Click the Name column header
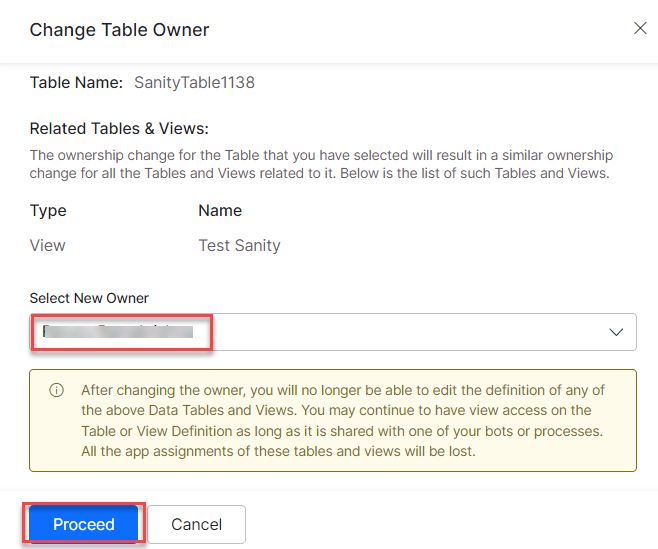 pyautogui.click(x=220, y=211)
